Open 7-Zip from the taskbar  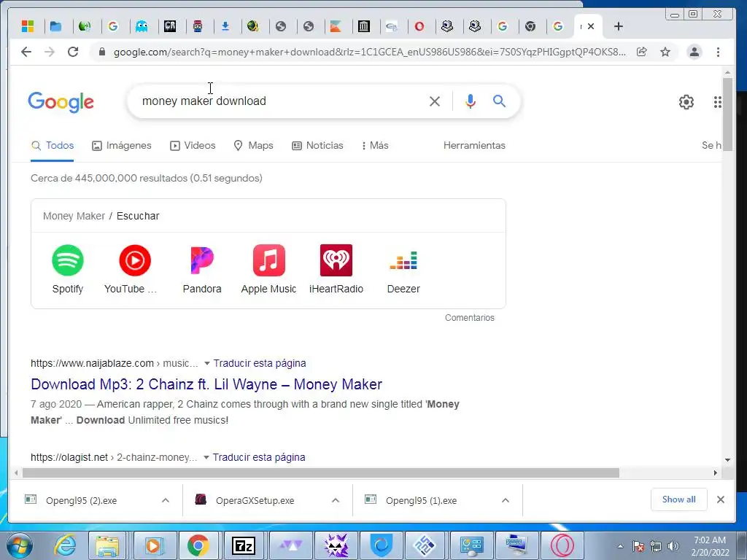[243, 545]
